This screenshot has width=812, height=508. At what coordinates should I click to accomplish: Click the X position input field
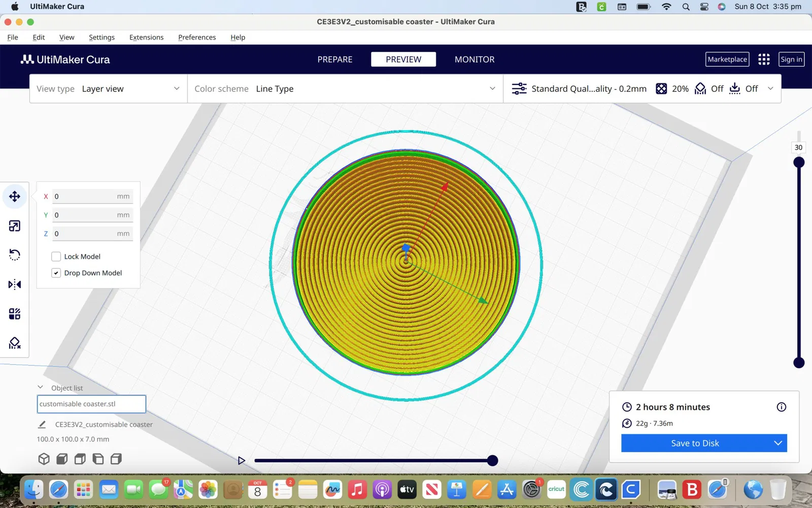tap(92, 197)
